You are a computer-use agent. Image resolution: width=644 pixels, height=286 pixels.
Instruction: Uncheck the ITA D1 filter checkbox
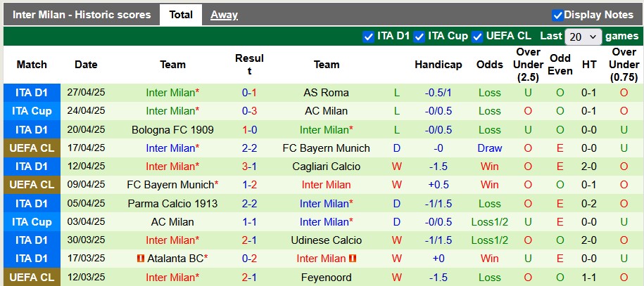click(368, 36)
